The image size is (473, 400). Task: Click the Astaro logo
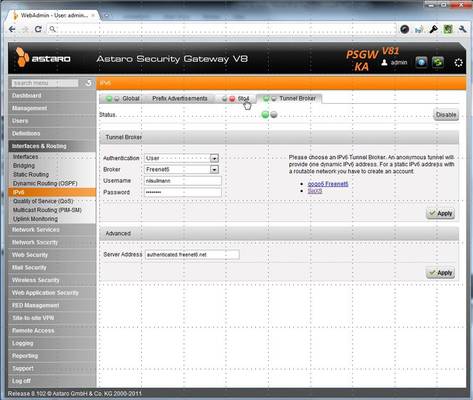(x=43, y=57)
